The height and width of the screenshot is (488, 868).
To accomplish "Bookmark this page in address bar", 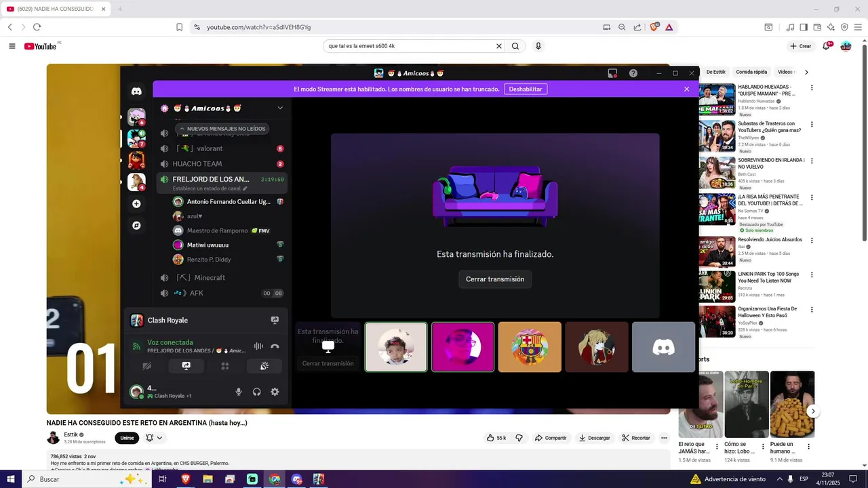I will [179, 27].
